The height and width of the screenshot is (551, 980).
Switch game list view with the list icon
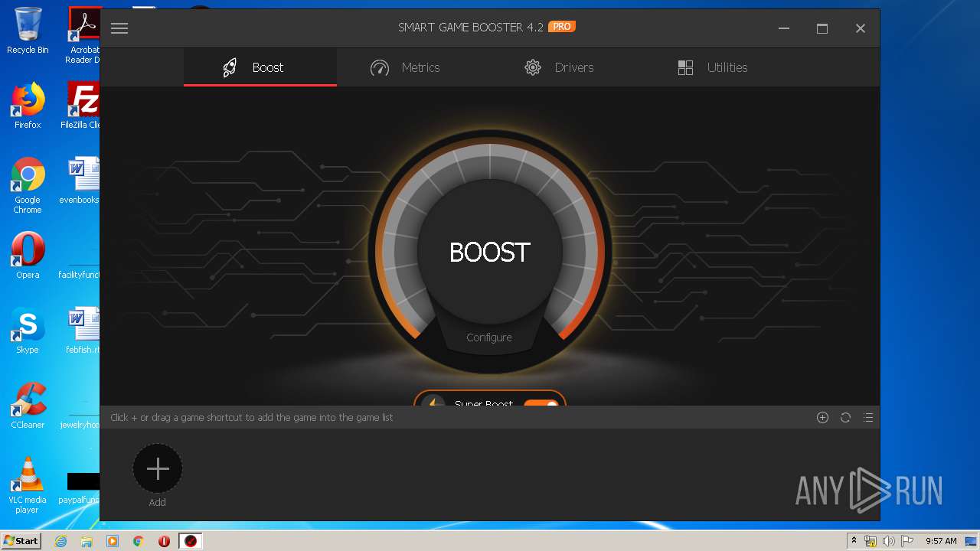[x=868, y=418]
